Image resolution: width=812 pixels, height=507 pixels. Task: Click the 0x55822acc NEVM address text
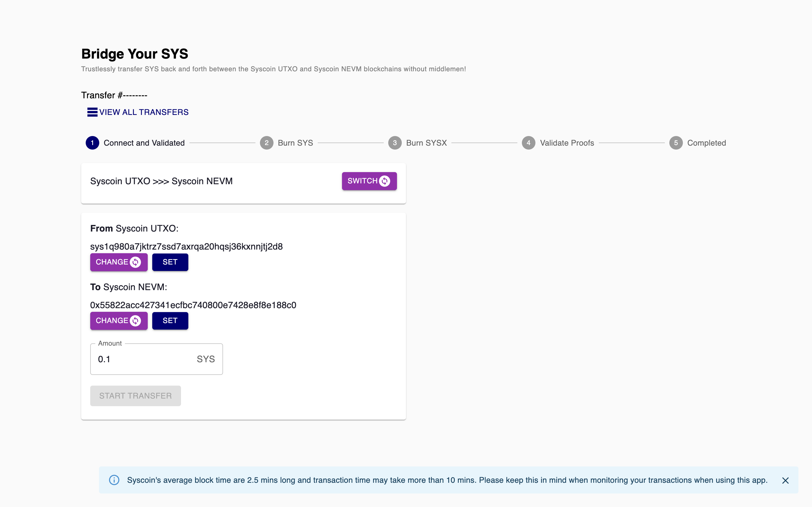point(193,305)
